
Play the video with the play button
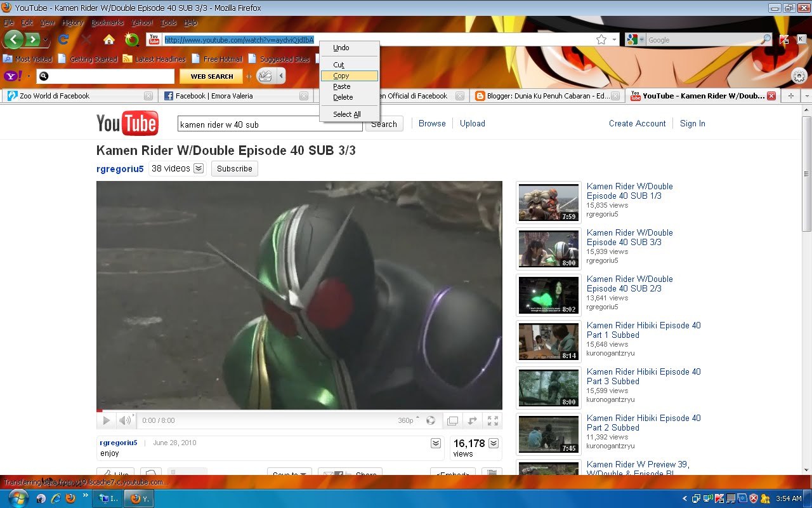[107, 420]
